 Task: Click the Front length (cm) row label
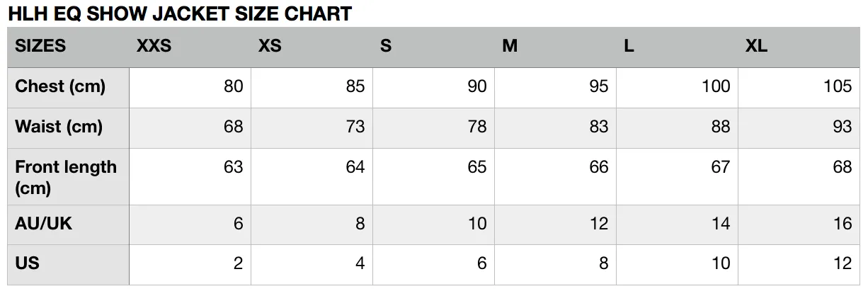(x=66, y=177)
